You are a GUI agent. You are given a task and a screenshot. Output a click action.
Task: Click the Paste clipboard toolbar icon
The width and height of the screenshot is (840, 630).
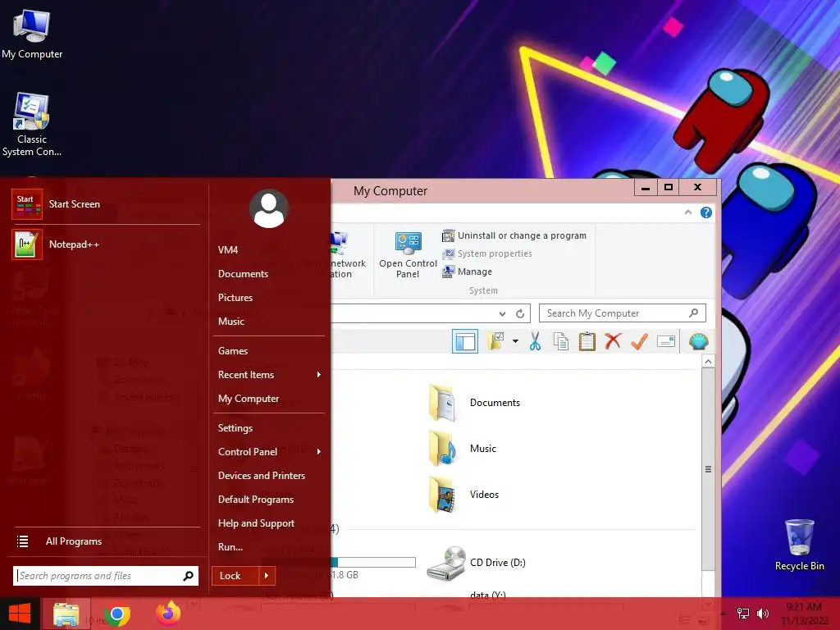click(x=587, y=341)
